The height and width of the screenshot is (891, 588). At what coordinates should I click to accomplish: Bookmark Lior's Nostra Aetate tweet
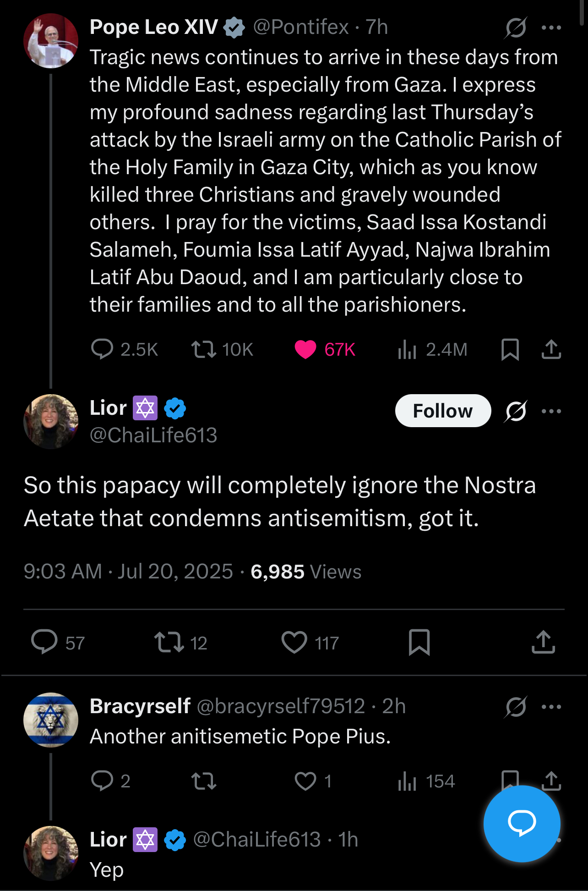(x=419, y=642)
